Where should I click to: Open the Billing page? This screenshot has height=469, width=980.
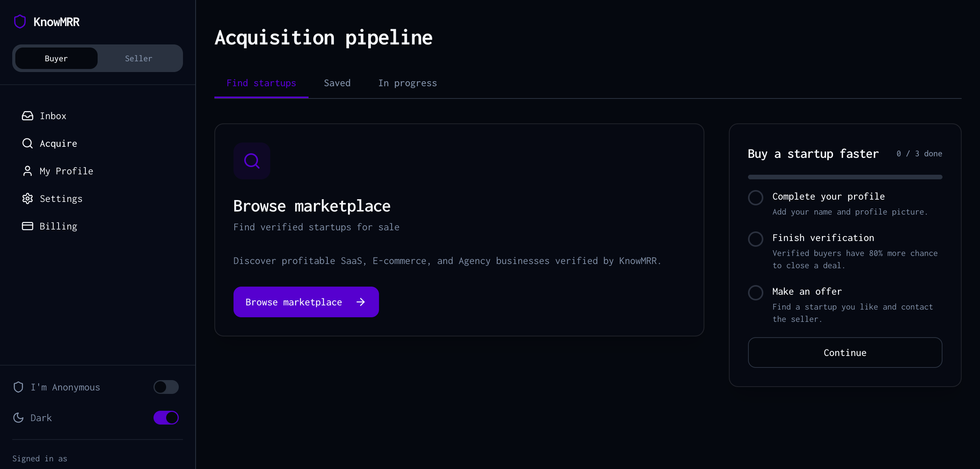(98, 226)
